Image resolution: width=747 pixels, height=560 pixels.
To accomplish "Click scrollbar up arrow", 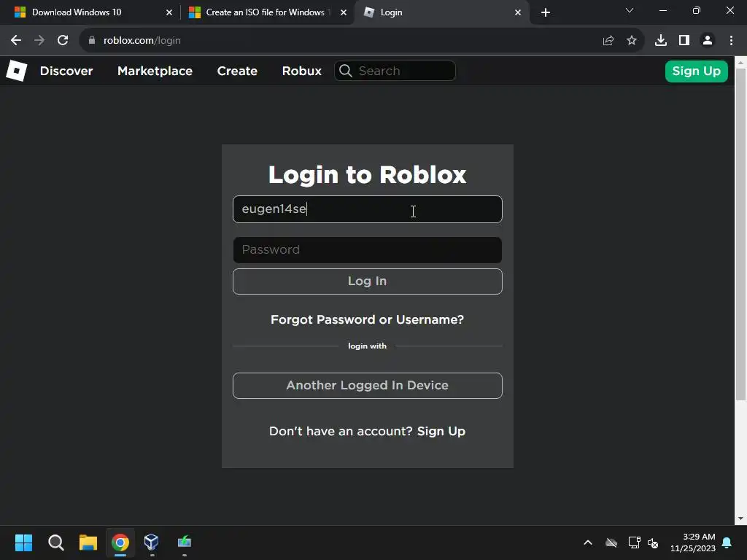I will click(x=740, y=62).
